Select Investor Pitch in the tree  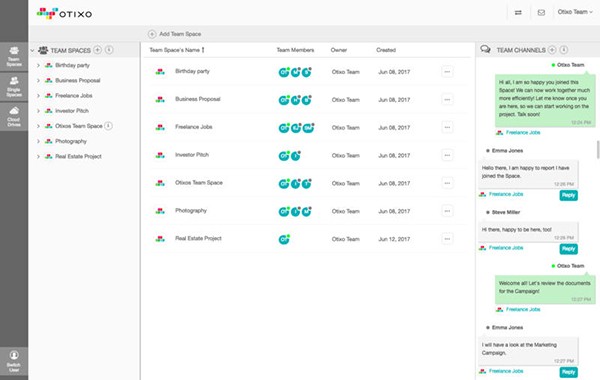pos(72,111)
